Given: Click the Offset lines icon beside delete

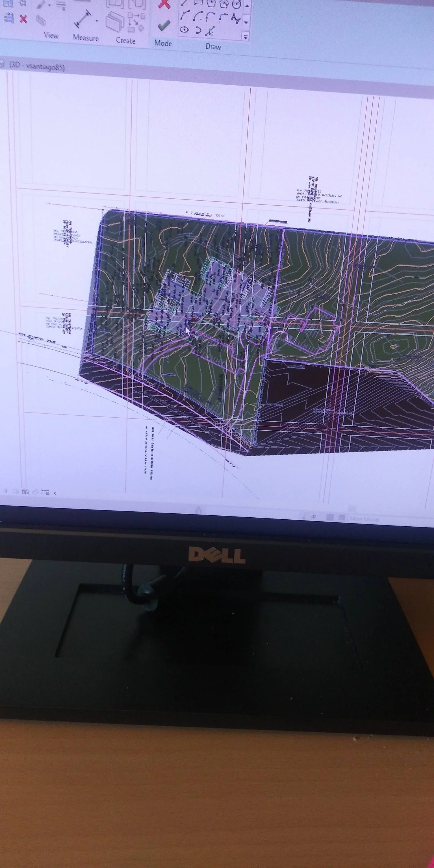Looking at the screenshot, I should click(9, 18).
